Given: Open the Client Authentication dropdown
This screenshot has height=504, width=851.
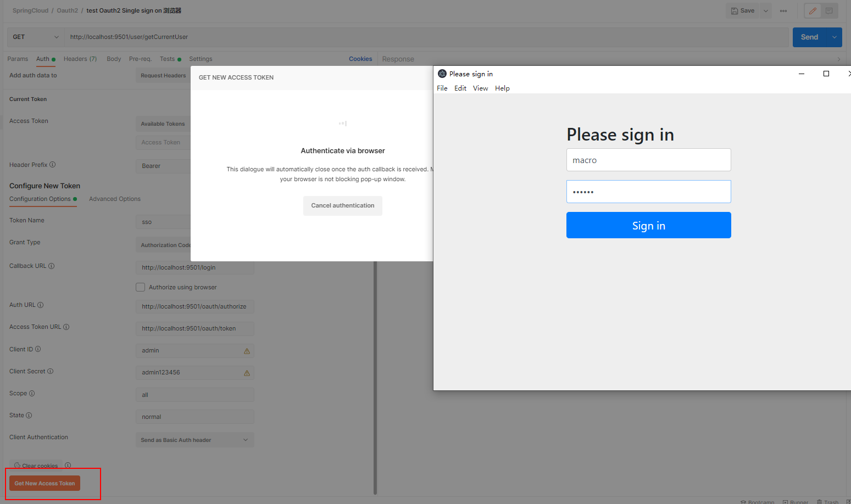Looking at the screenshot, I should 194,440.
